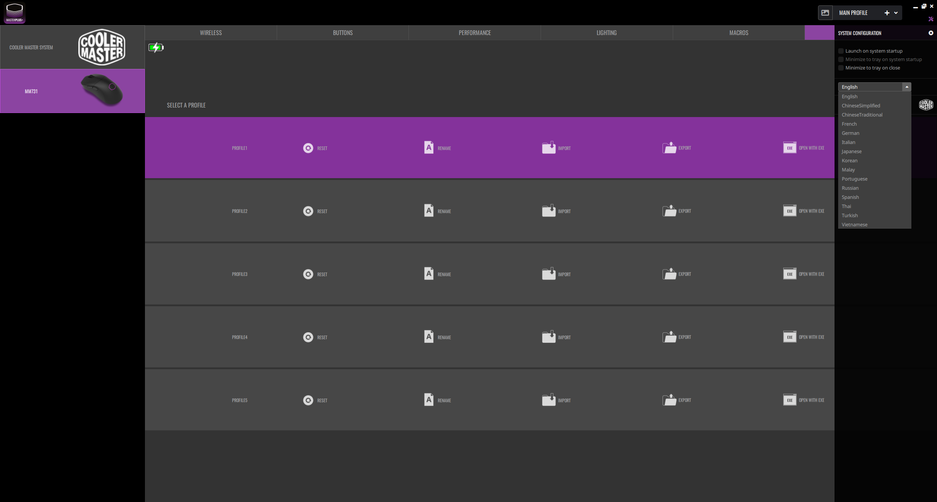Select the MM731 mouse device
The image size is (937, 502).
coord(72,91)
